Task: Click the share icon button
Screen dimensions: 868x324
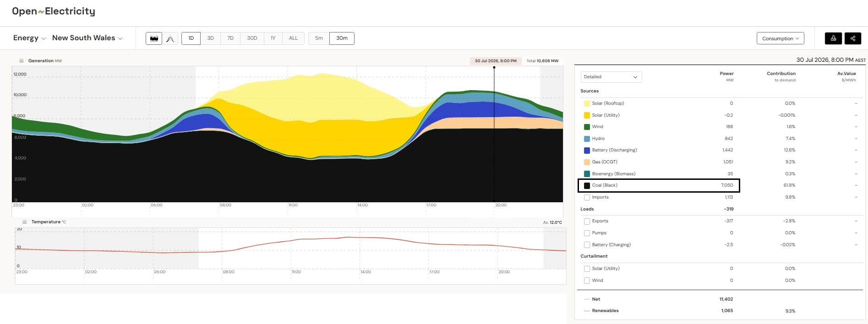Action: (852, 38)
